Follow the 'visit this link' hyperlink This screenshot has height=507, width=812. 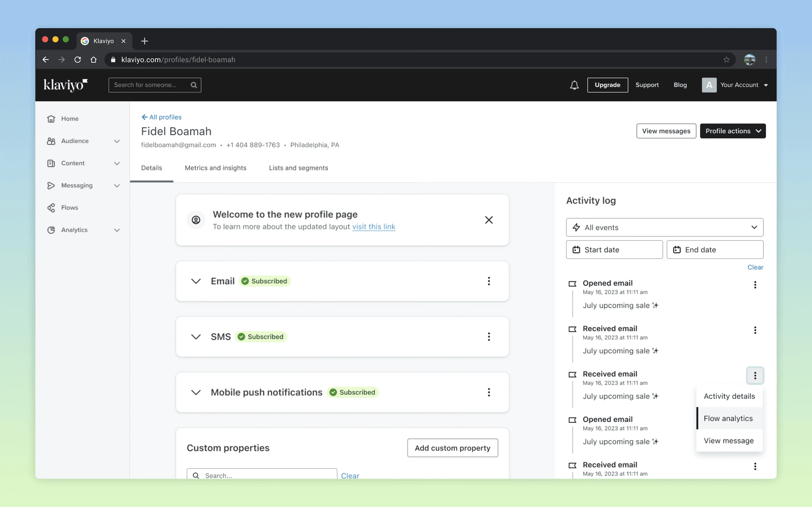pyautogui.click(x=373, y=227)
